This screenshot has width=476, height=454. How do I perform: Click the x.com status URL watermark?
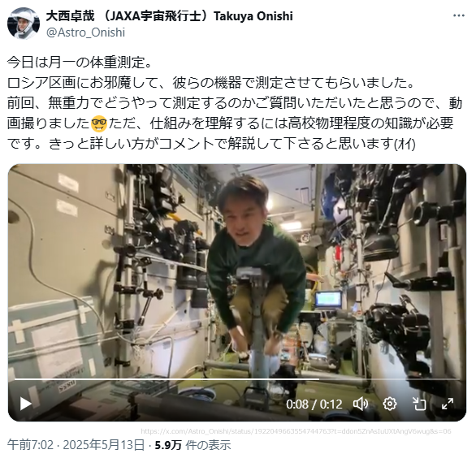click(296, 431)
